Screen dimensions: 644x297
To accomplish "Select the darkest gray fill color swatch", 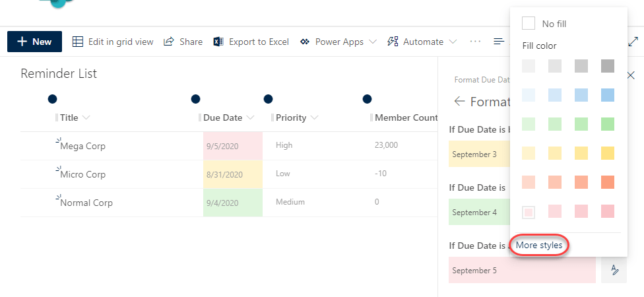I will tap(608, 66).
